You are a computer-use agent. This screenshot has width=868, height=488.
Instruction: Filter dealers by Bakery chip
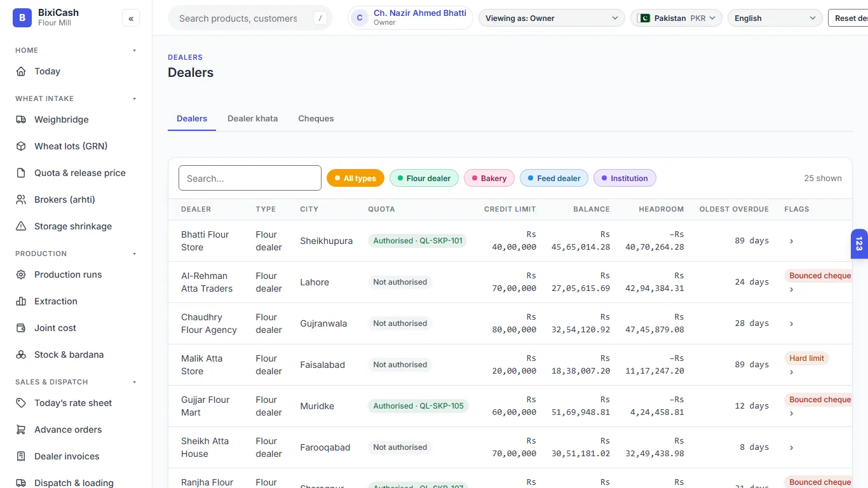click(x=489, y=179)
